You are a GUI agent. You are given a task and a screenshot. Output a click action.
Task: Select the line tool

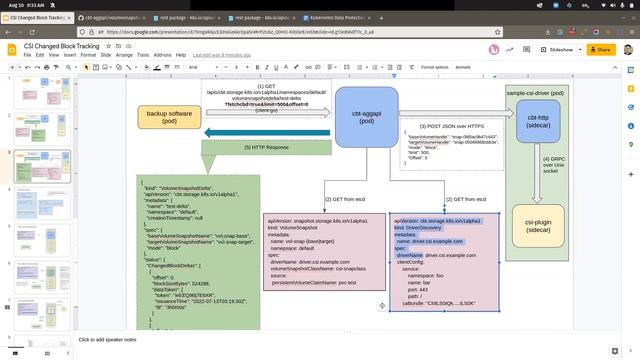click(x=129, y=67)
